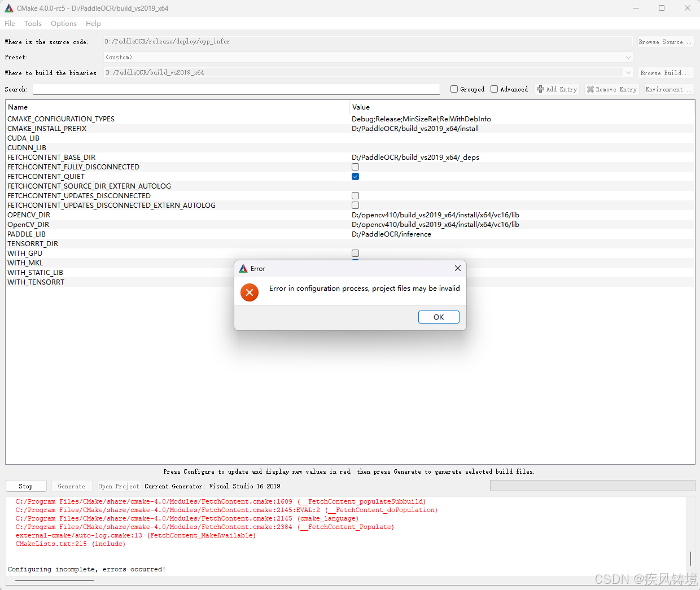Click the source code path field
Viewport: 700px width, 590px height.
(368, 42)
